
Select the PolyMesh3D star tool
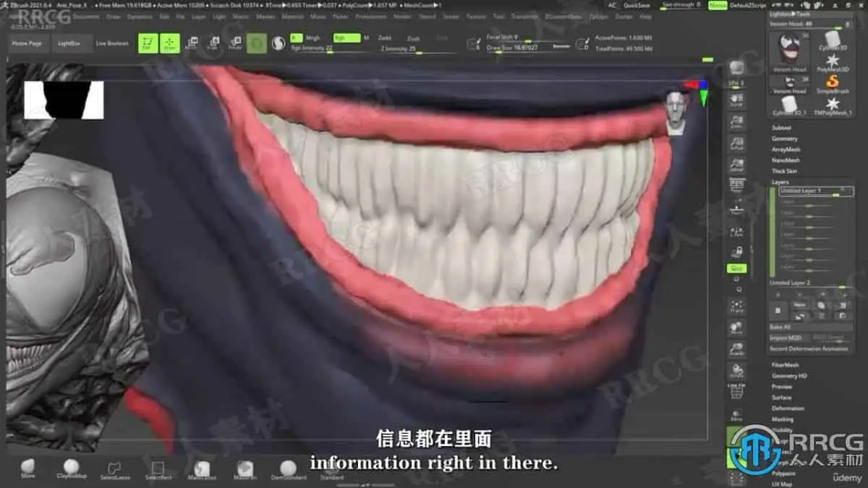point(833,62)
